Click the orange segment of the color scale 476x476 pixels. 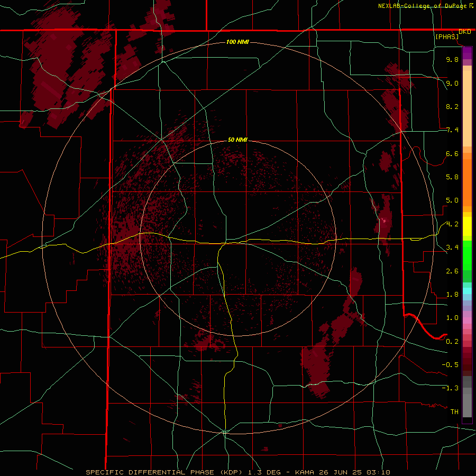[x=467, y=183]
